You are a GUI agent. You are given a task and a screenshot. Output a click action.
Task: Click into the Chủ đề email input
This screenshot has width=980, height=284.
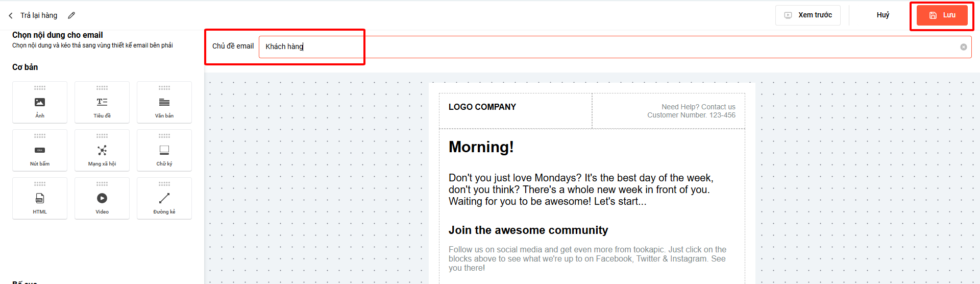point(561,47)
